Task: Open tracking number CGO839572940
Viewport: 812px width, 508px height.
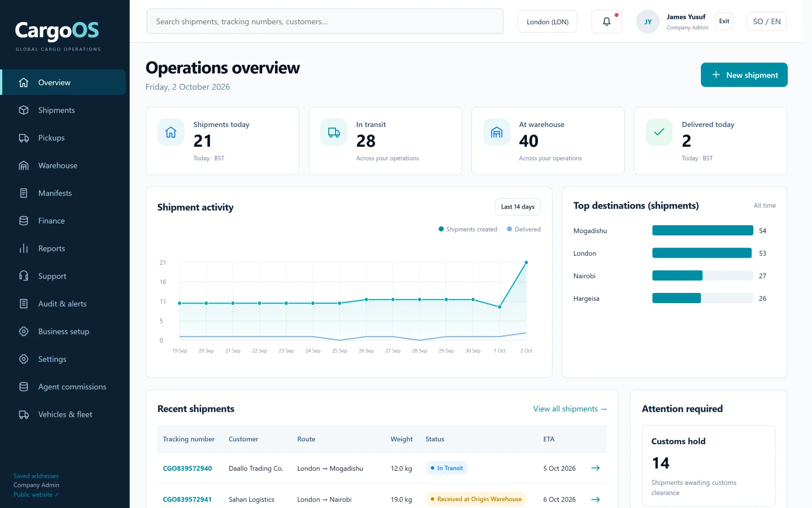Action: (x=187, y=468)
